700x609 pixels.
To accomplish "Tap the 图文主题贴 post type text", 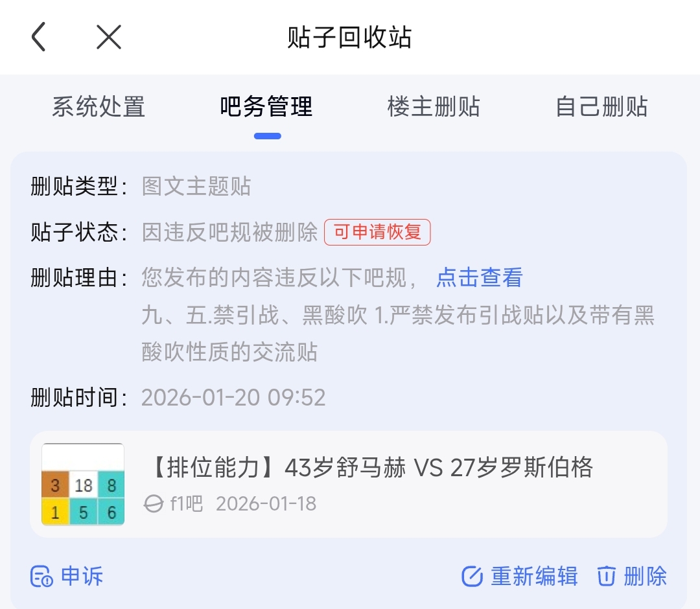I will coord(196,187).
